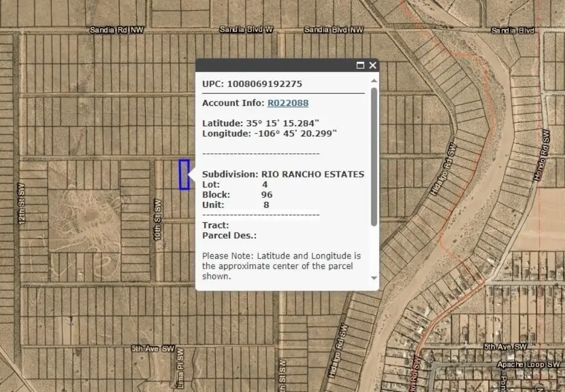
Task: Open account link R022088
Action: pos(287,103)
